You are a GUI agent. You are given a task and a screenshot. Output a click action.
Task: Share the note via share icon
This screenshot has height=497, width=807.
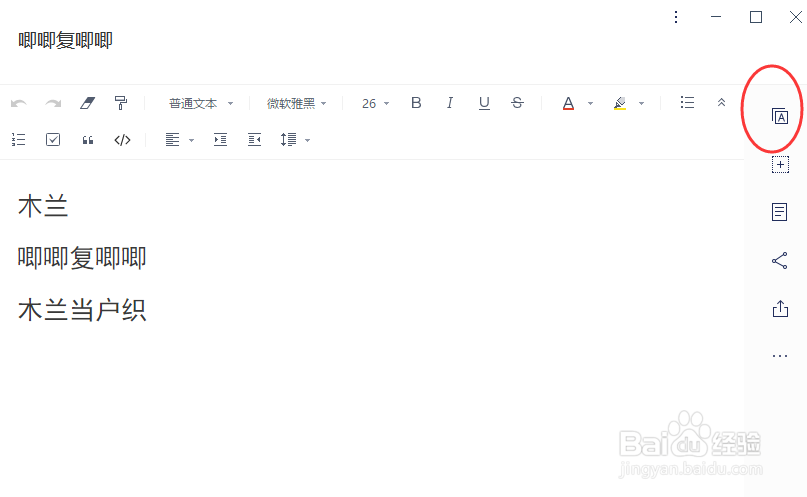780,260
